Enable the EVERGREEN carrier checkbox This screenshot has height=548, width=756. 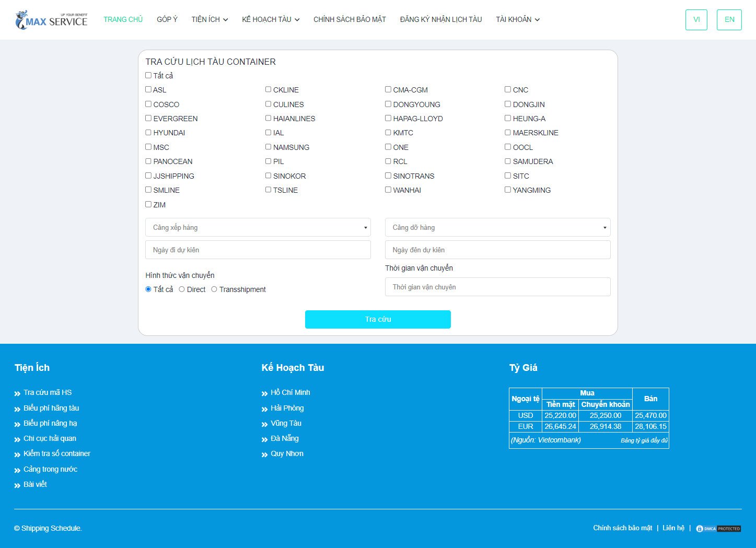click(x=148, y=118)
